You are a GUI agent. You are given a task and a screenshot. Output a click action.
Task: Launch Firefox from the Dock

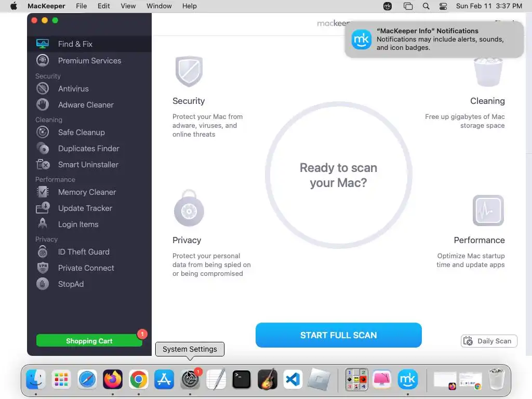point(113,379)
